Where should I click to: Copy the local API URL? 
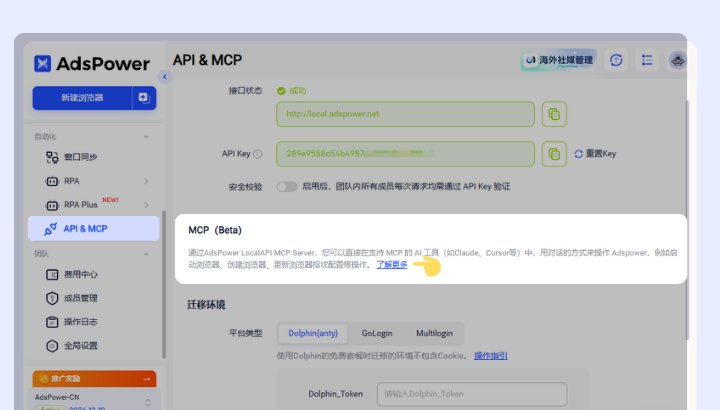[554, 114]
